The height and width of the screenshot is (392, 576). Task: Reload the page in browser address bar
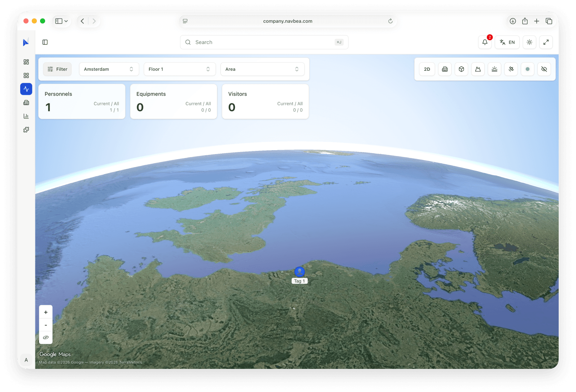click(390, 21)
